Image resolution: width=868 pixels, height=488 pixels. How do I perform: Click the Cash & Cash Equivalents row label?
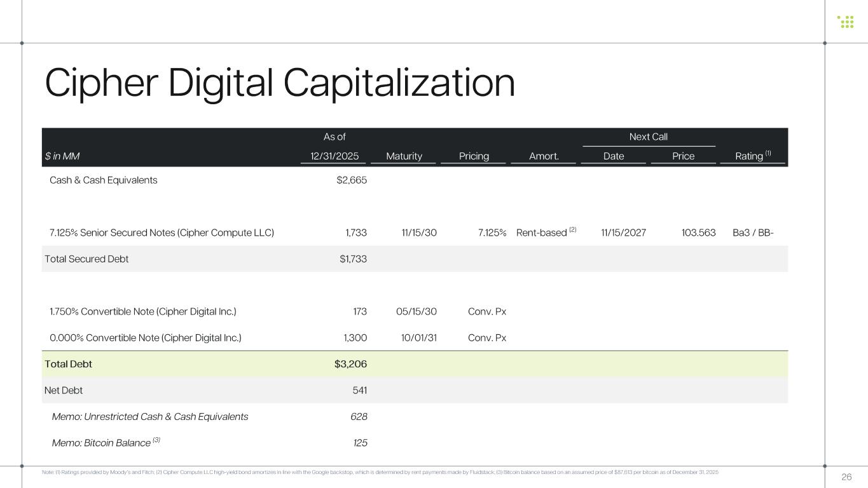tap(103, 180)
